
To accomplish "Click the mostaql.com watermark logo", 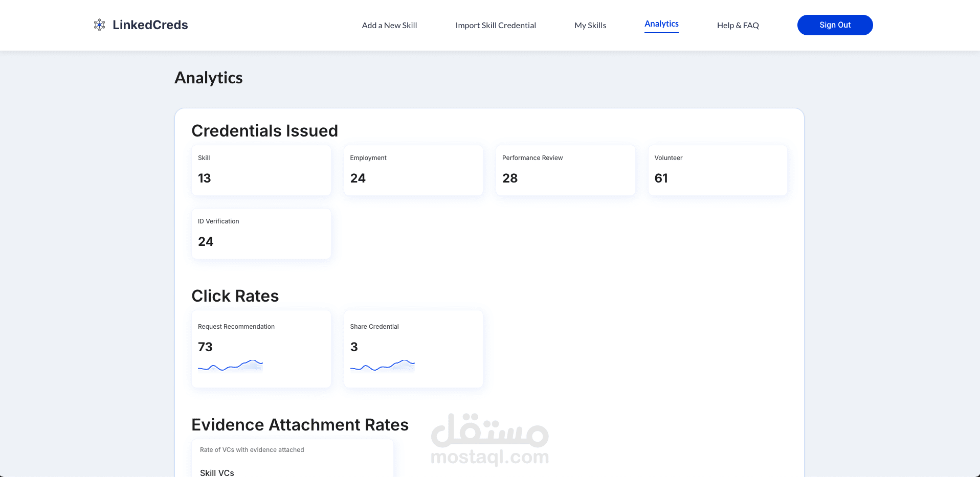I will point(489,440).
